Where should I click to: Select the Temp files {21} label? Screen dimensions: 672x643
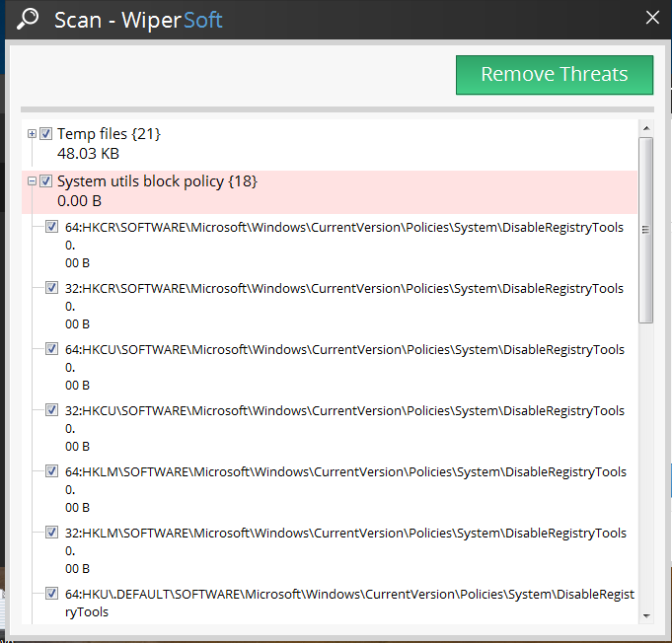coord(109,134)
